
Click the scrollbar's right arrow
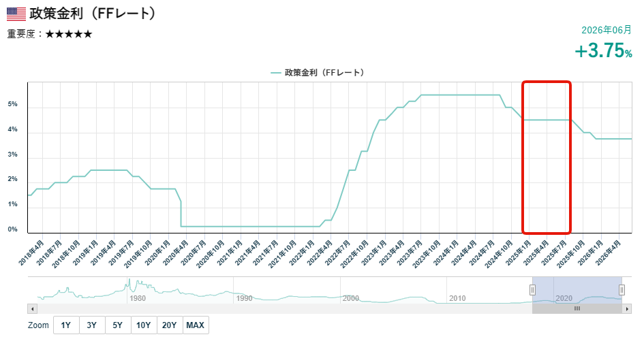tap(627, 308)
